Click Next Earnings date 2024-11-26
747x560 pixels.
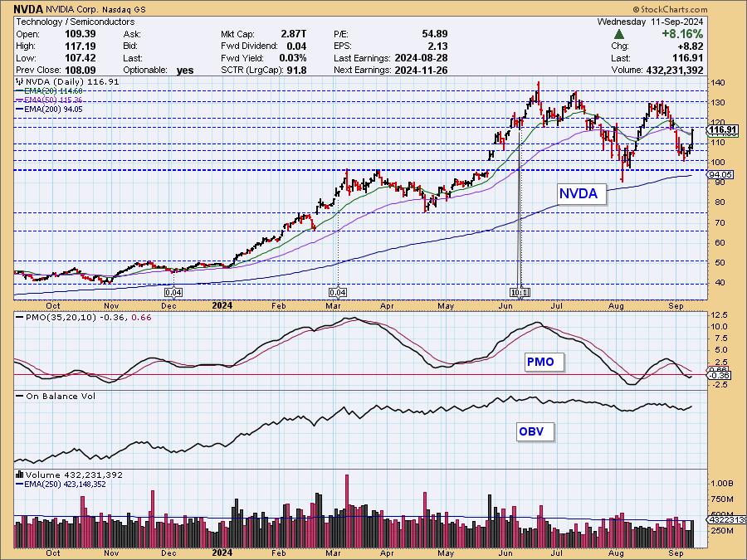(421, 70)
